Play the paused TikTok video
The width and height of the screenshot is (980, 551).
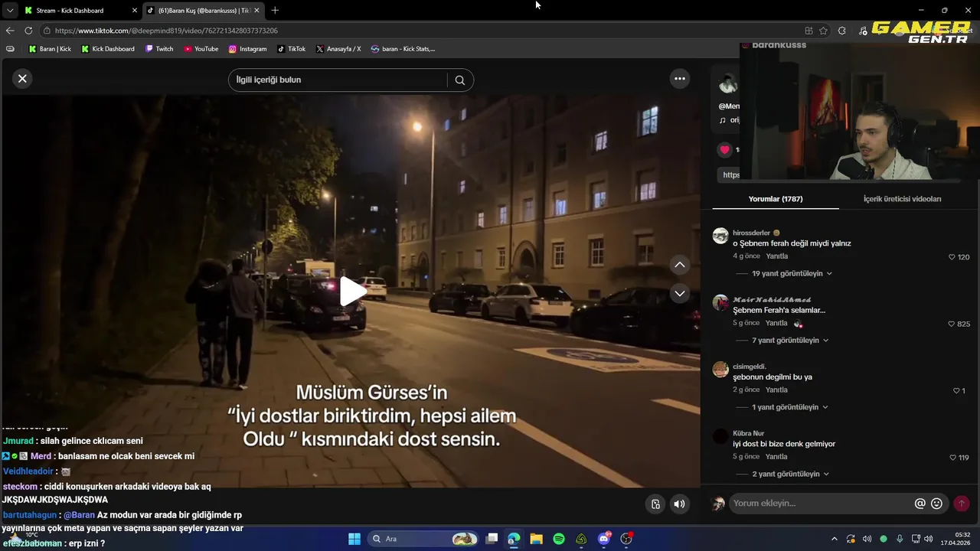tap(352, 292)
